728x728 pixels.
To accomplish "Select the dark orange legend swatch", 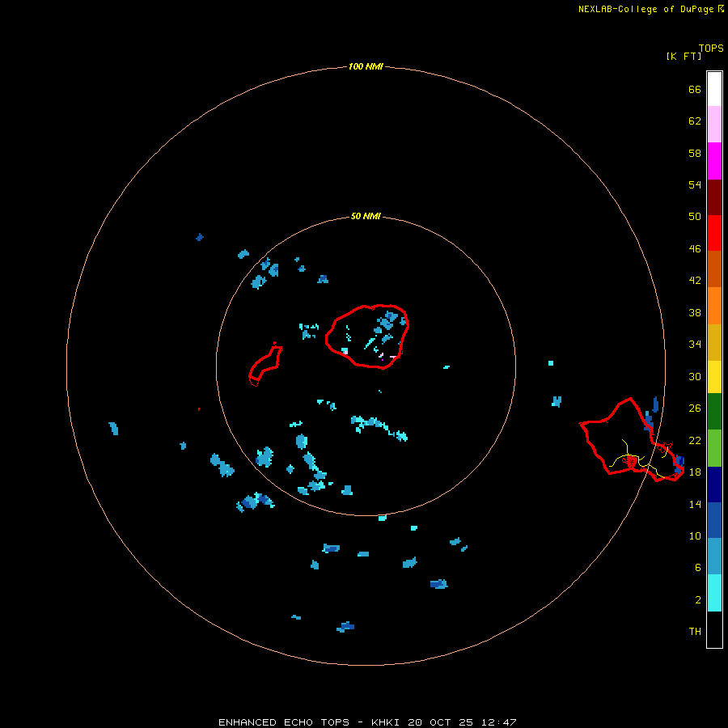I will pos(714,269).
